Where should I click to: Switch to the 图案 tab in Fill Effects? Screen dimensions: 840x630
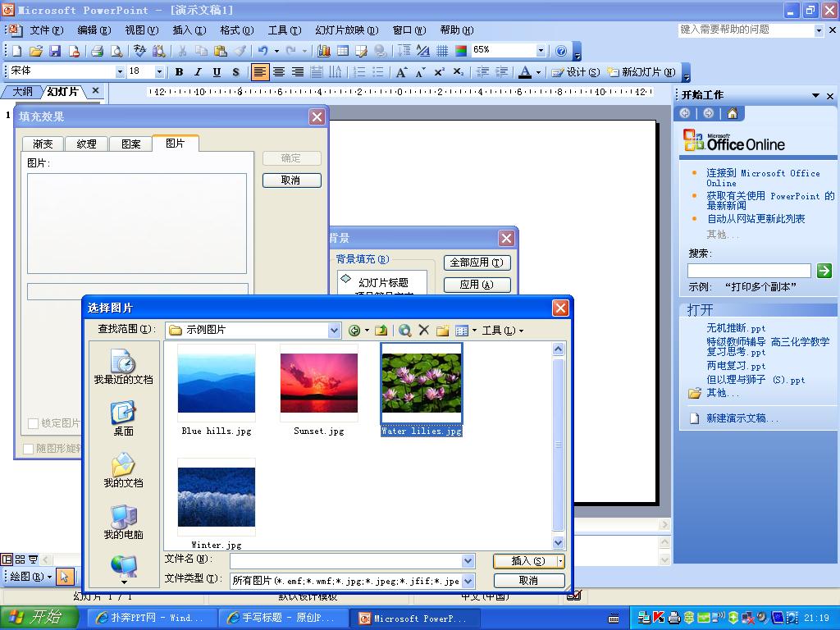point(130,144)
